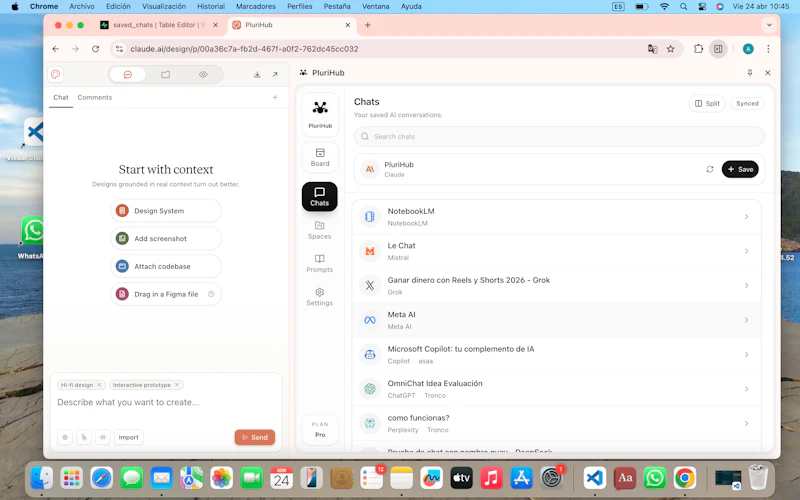Open the Visualización menu
800x500 pixels.
pos(164,7)
